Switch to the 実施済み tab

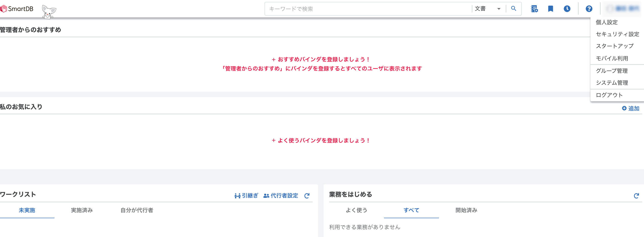82,210
